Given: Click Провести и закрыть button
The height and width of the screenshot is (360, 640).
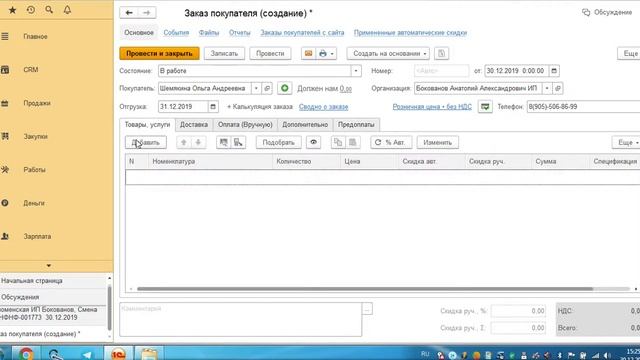Looking at the screenshot, I should point(159,53).
